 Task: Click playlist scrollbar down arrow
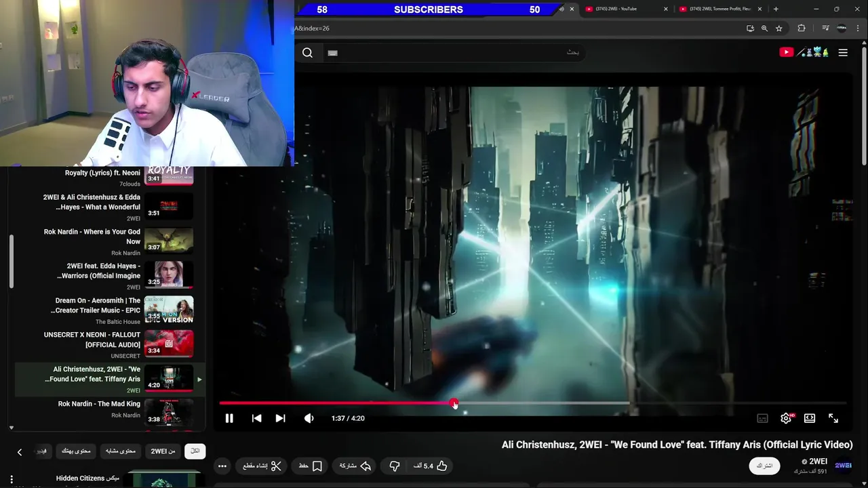pyautogui.click(x=12, y=428)
